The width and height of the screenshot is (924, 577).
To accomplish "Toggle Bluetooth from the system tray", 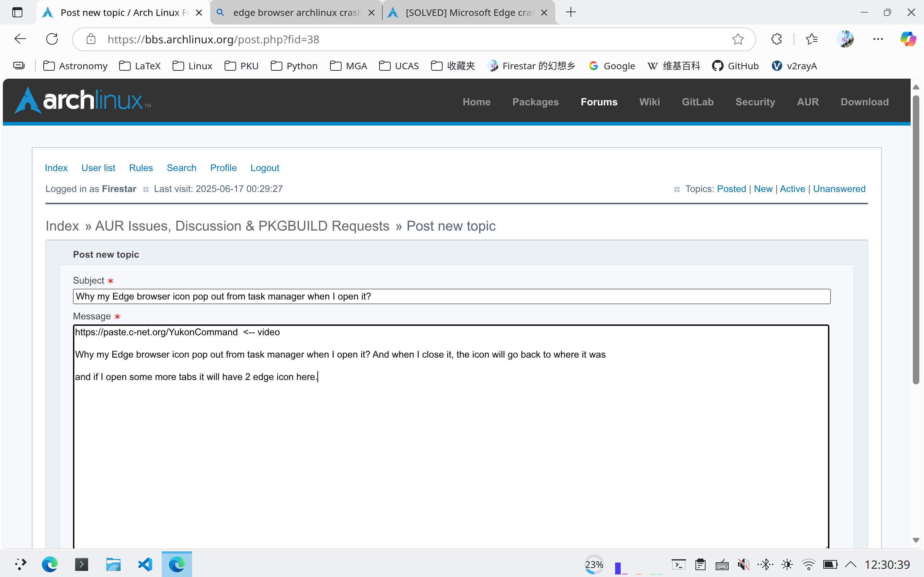I will 765,564.
